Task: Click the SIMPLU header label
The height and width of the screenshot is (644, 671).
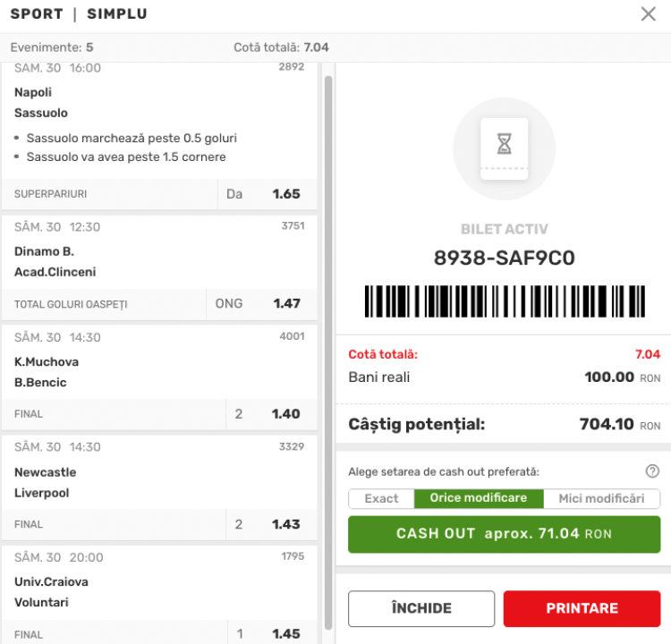Action: pyautogui.click(x=117, y=14)
